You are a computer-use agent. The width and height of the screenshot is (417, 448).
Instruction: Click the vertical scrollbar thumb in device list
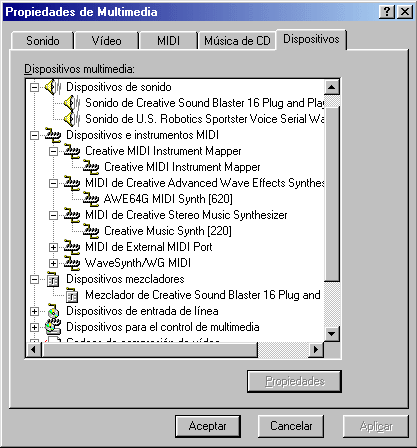[x=332, y=194]
